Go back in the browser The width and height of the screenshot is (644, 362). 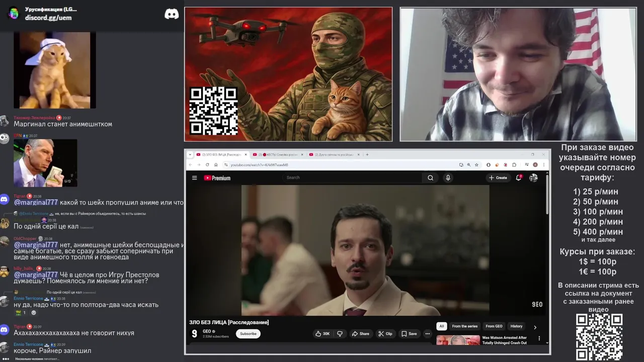pyautogui.click(x=190, y=165)
